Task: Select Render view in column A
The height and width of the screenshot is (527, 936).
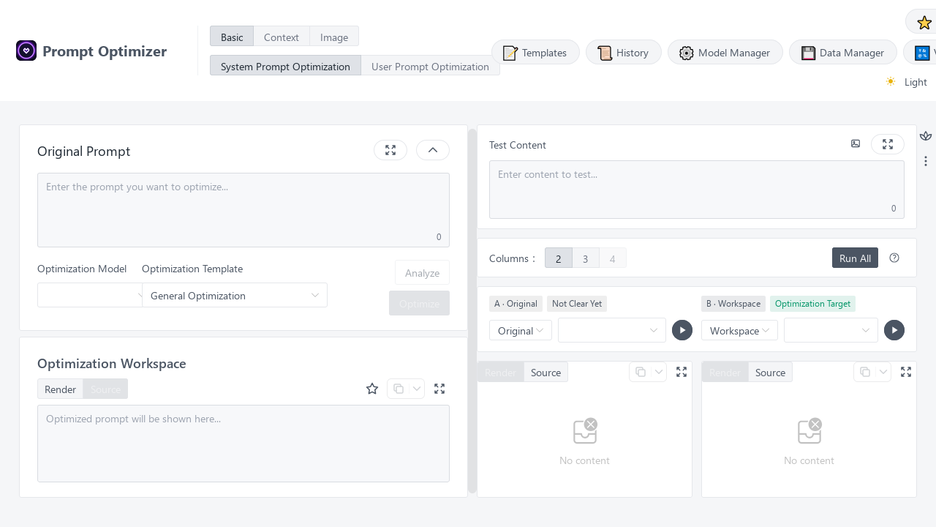Action: coord(500,372)
